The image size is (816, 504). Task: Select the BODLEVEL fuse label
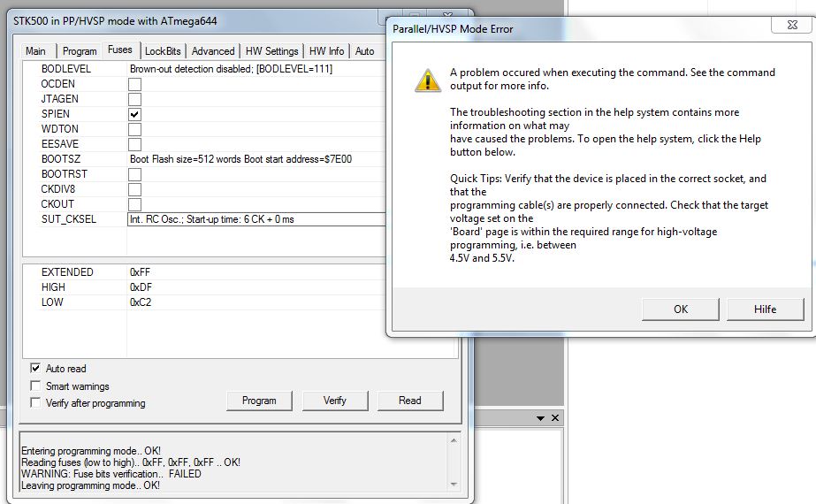pos(66,69)
